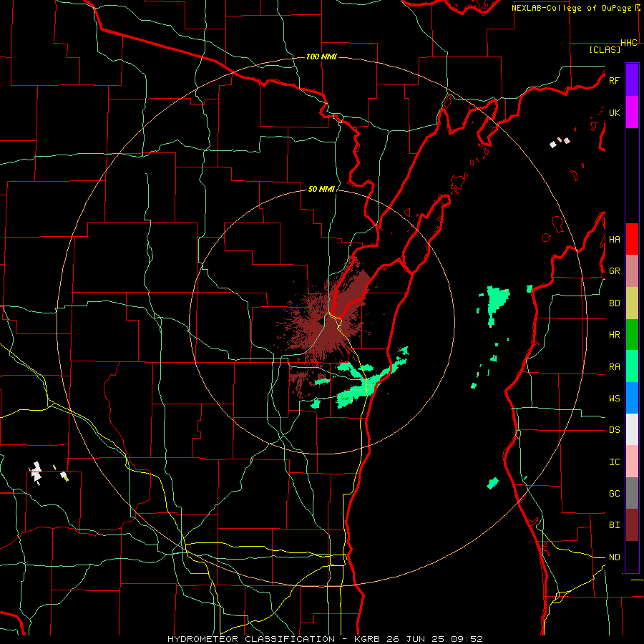Click the BI legend label
This screenshot has height=644, width=644.
click(x=614, y=525)
